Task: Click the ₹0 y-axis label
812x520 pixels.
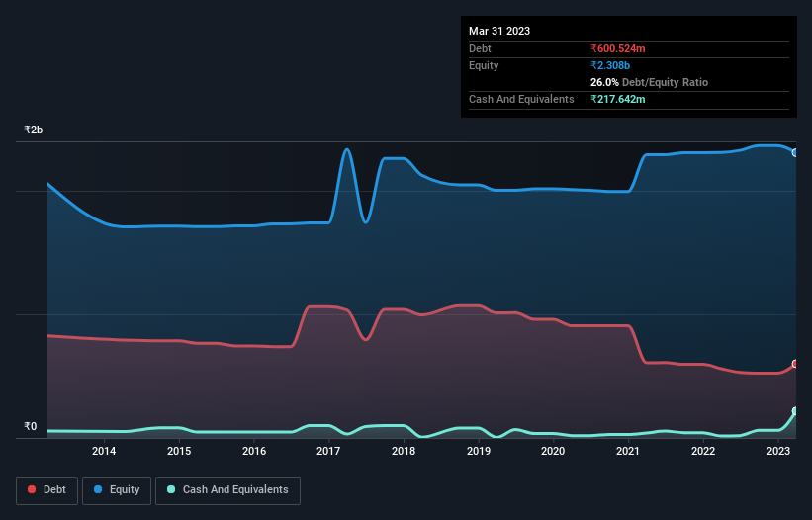Action: (30, 426)
